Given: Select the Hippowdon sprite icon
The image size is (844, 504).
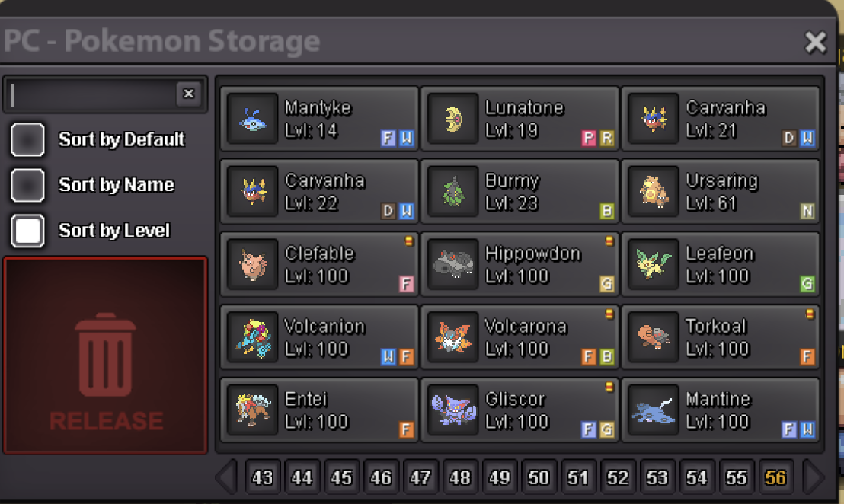Looking at the screenshot, I should (x=453, y=264).
